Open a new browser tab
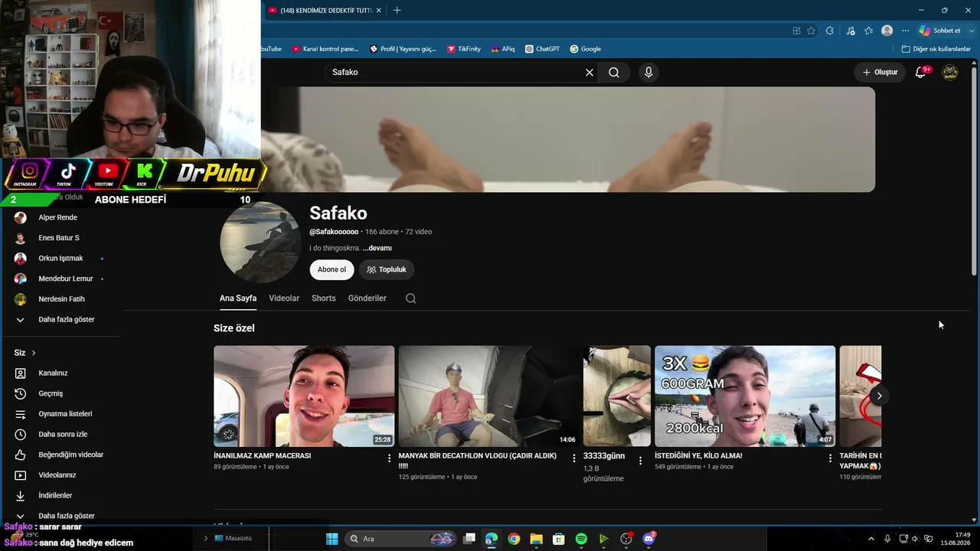Image resolution: width=980 pixels, height=551 pixels. (x=397, y=10)
